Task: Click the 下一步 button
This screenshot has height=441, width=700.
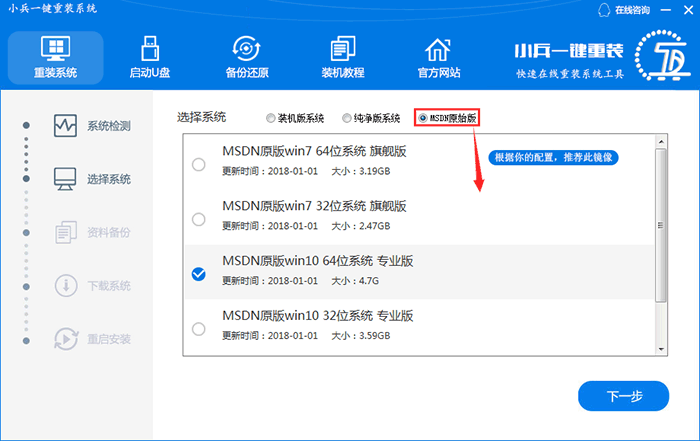Action: 623,396
